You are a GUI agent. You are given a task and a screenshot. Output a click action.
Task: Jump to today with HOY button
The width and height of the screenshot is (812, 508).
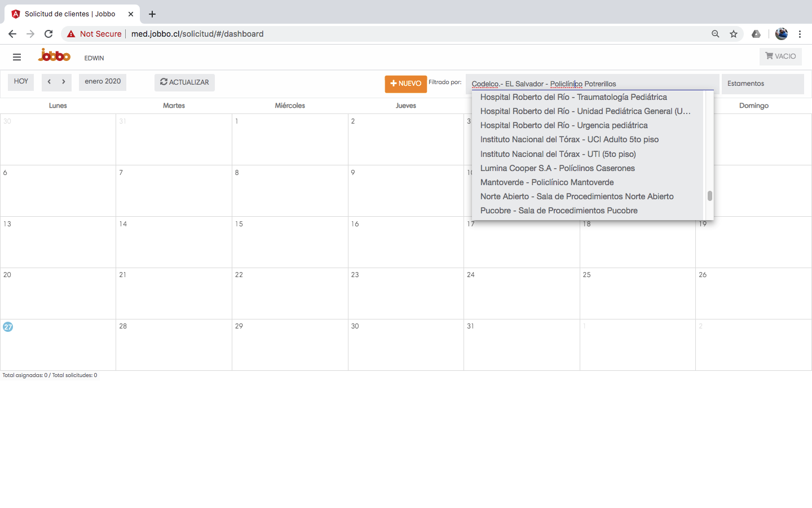[x=21, y=82]
